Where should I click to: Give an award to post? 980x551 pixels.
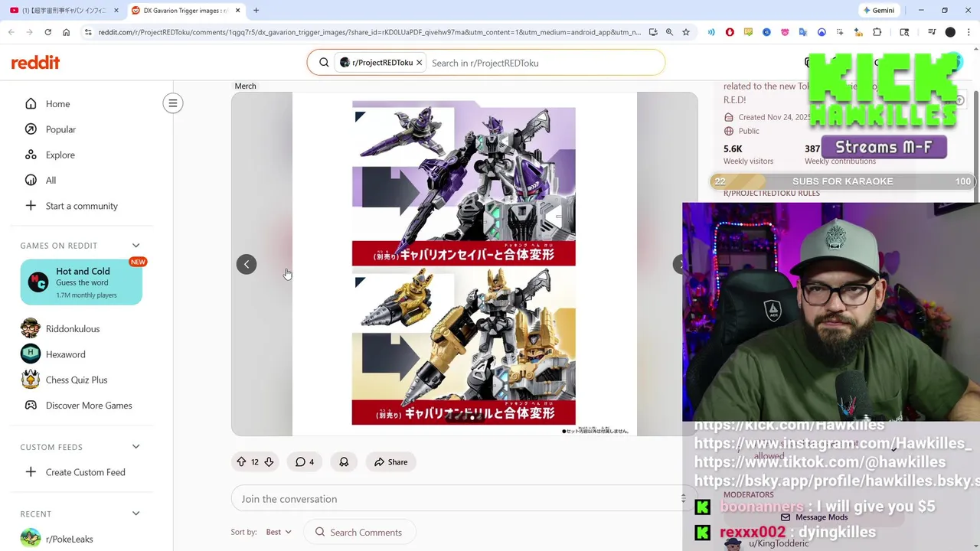(x=344, y=462)
